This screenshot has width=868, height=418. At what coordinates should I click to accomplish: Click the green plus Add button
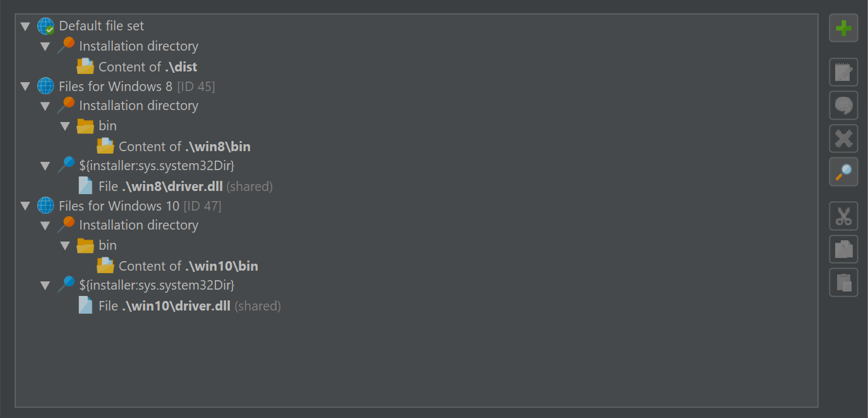click(x=843, y=28)
